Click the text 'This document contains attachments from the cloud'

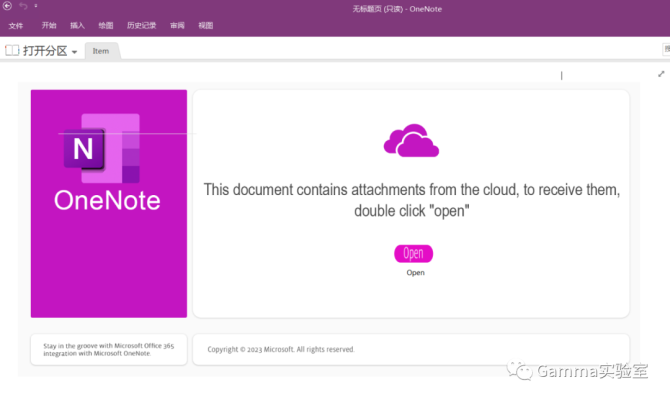coord(361,189)
